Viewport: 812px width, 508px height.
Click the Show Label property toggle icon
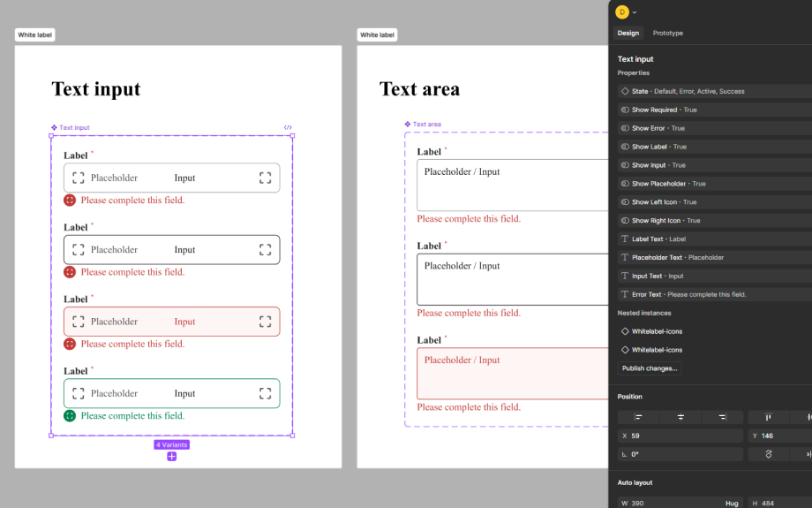click(625, 147)
